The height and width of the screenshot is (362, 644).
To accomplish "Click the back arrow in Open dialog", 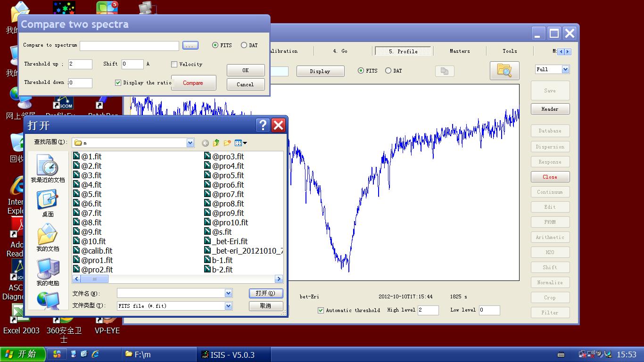I will coord(205,143).
